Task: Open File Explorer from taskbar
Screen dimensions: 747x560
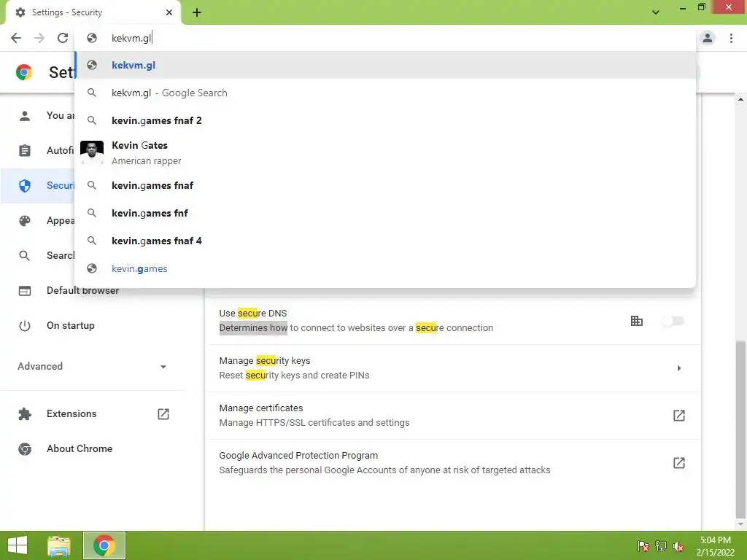Action: (x=59, y=545)
